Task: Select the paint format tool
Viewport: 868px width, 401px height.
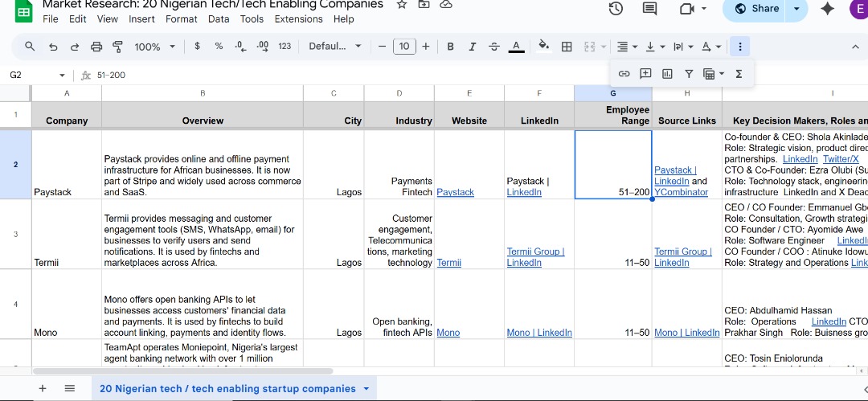Action: 117,47
